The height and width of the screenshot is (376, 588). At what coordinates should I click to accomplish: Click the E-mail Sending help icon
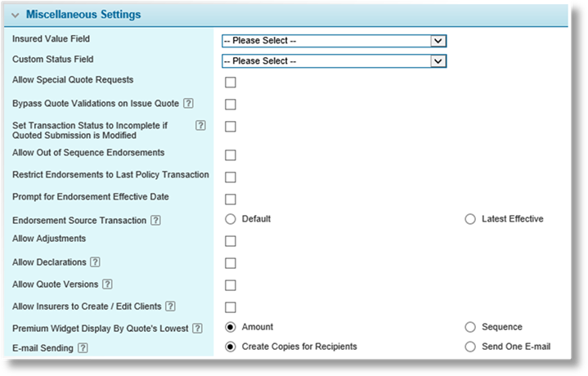[x=83, y=347]
